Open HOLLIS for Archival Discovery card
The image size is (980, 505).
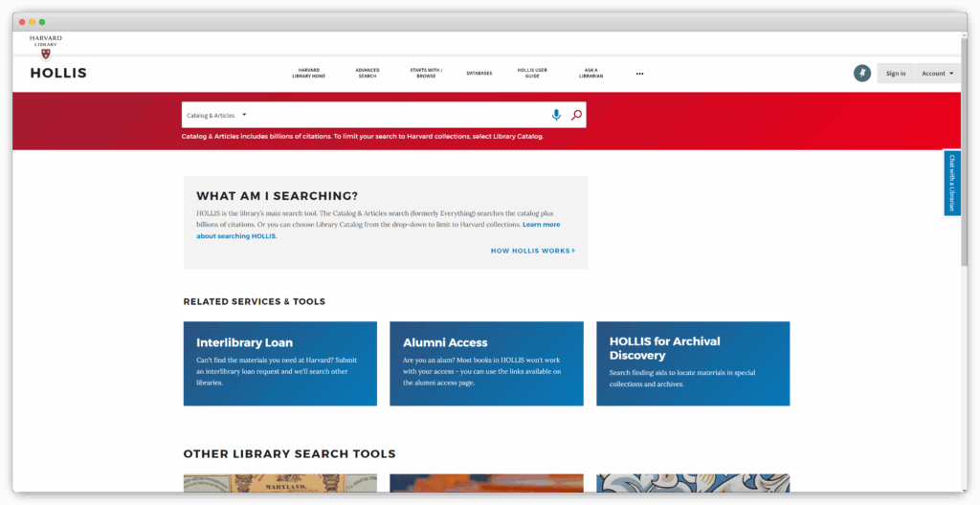coord(693,363)
